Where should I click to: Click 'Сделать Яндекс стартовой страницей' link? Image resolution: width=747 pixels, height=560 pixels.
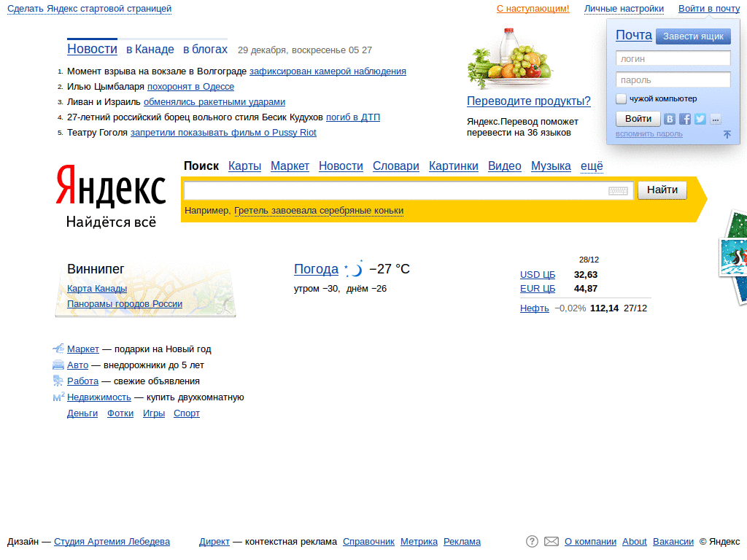[90, 9]
